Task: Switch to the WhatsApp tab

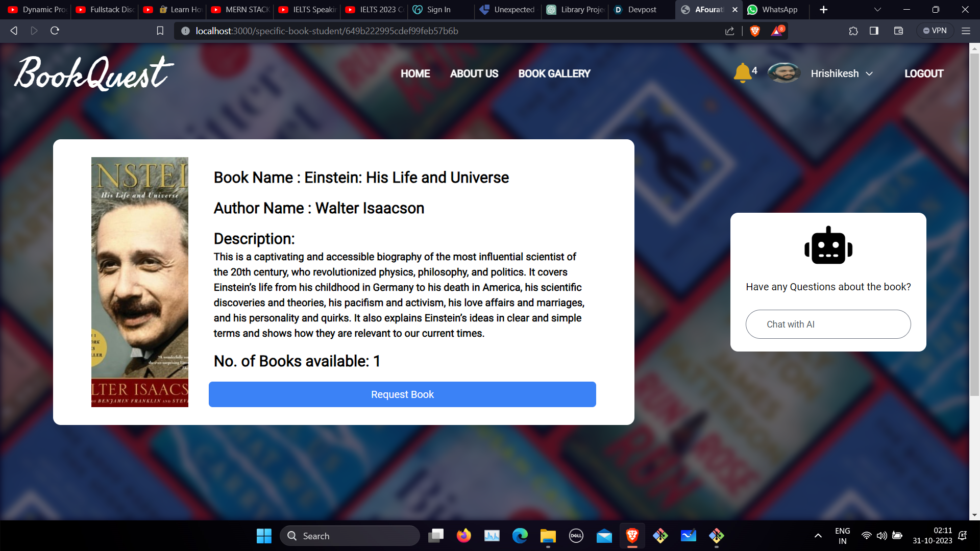Action: point(774,10)
